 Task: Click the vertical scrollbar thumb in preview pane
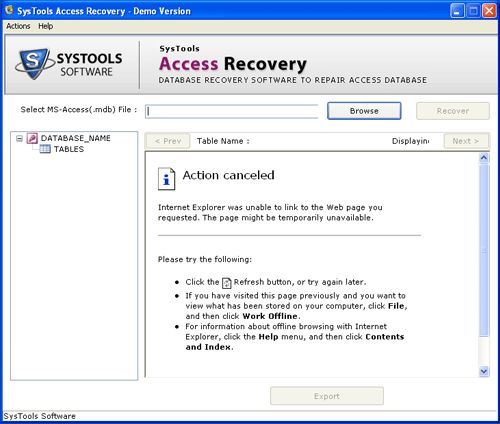(484, 250)
